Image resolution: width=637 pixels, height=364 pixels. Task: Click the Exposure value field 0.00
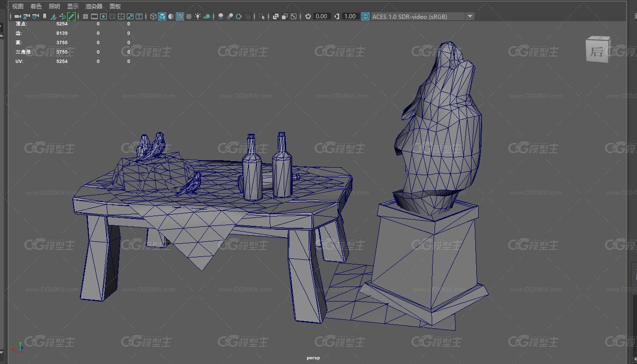pyautogui.click(x=322, y=16)
